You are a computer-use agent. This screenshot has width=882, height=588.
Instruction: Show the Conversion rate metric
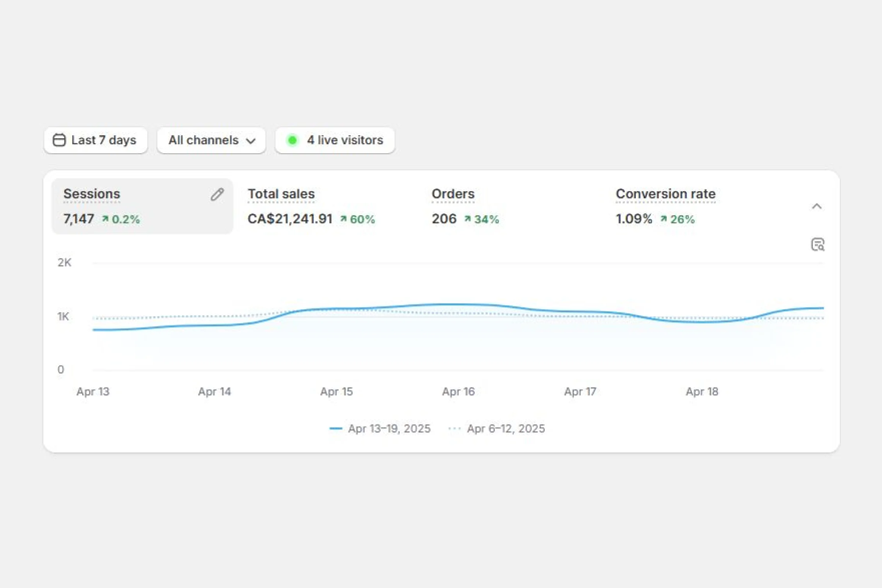tap(666, 194)
